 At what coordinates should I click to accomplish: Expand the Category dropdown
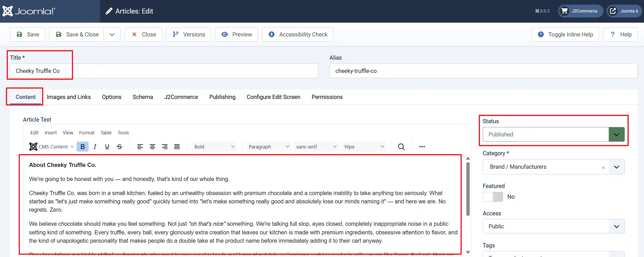pos(616,167)
